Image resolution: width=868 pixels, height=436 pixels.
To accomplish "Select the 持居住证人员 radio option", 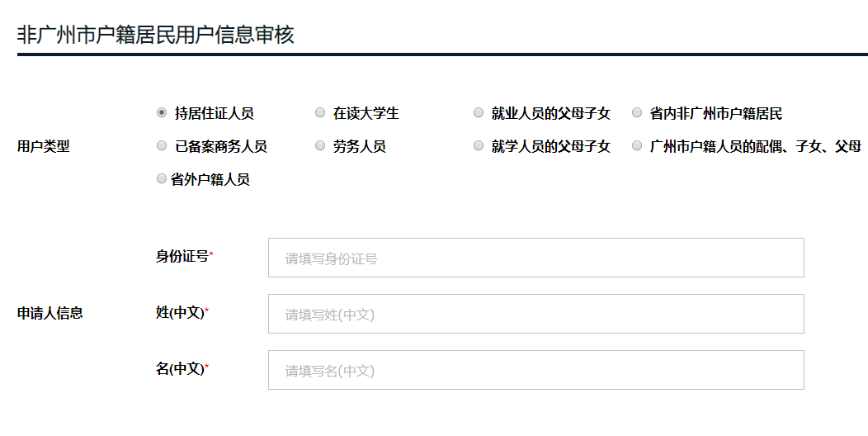I will (162, 112).
